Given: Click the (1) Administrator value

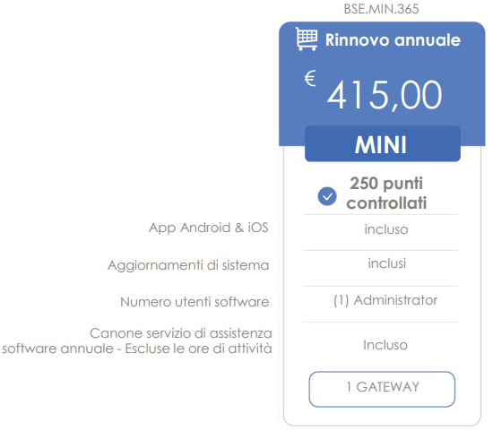Looking at the screenshot, I should click(x=385, y=300).
